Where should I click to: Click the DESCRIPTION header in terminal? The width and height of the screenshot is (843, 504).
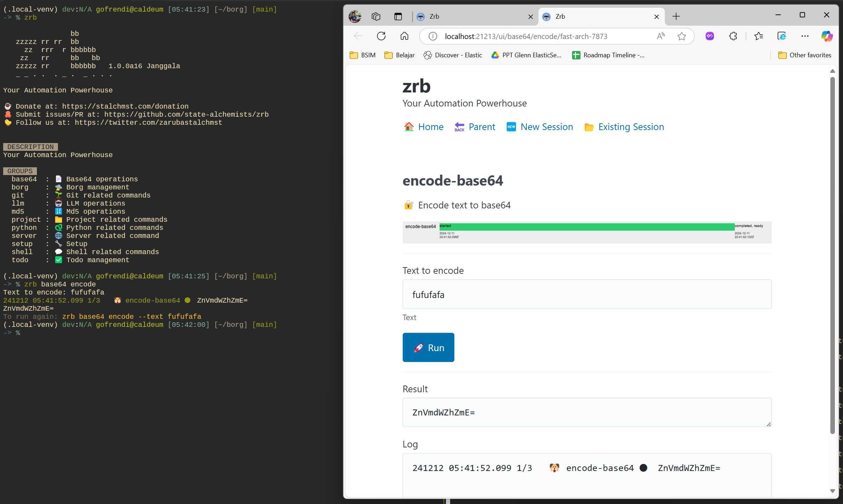click(30, 147)
